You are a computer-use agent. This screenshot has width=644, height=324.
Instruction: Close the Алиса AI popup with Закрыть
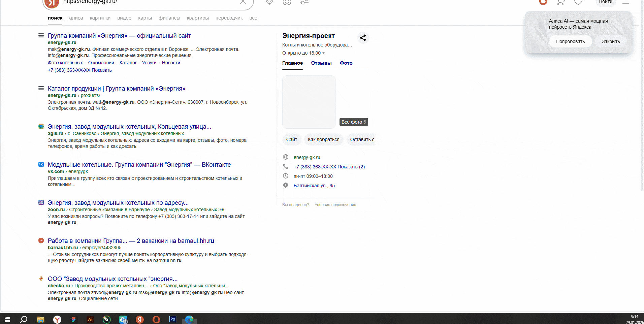pos(610,41)
